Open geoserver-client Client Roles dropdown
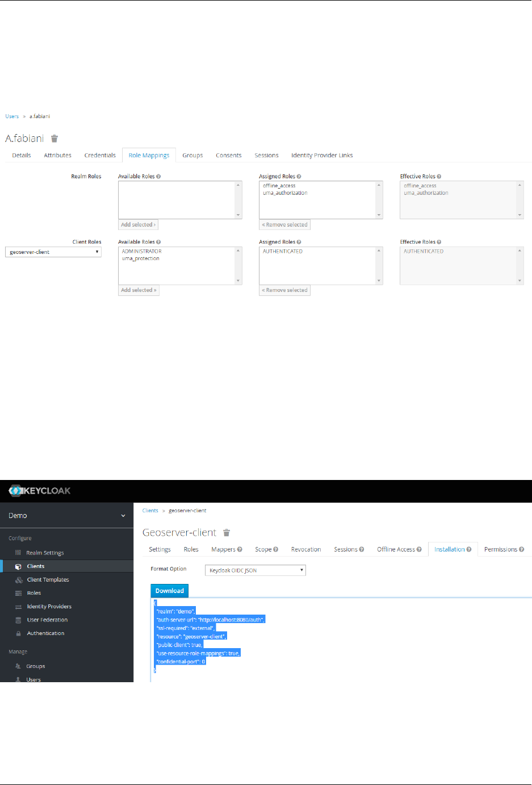Image resolution: width=532 pixels, height=785 pixels. tap(53, 252)
